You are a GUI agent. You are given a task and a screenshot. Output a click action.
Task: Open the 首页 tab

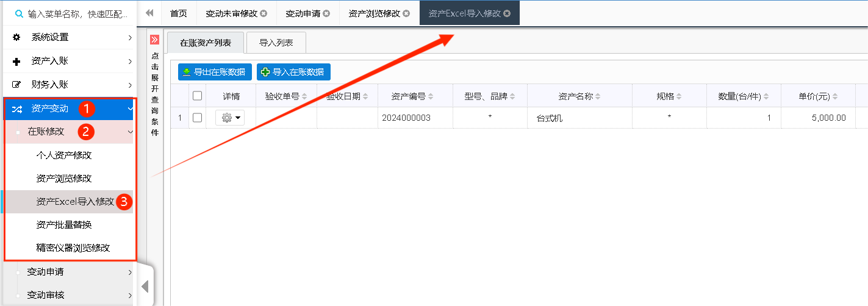(178, 13)
